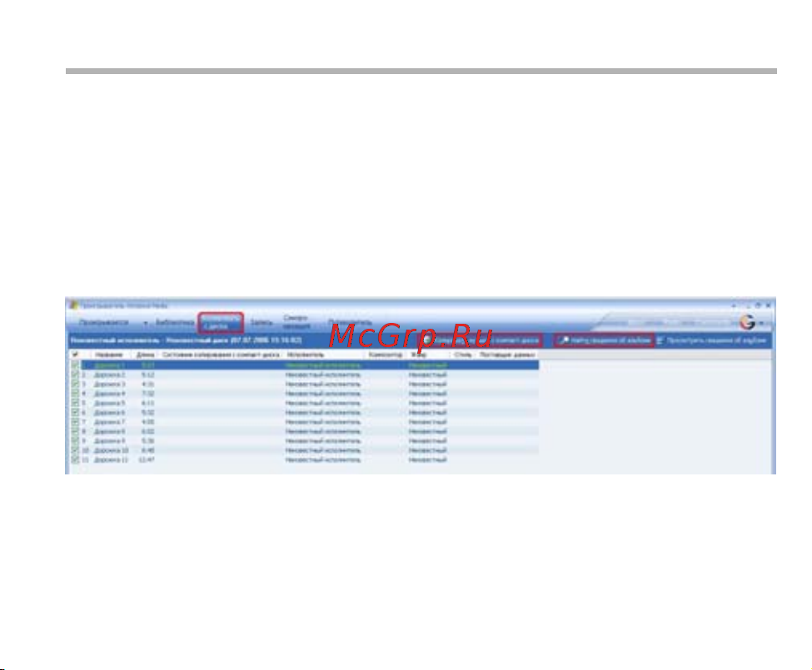Select the Дорожка 9 track title
The width and height of the screenshot is (812, 670).
tap(109, 441)
